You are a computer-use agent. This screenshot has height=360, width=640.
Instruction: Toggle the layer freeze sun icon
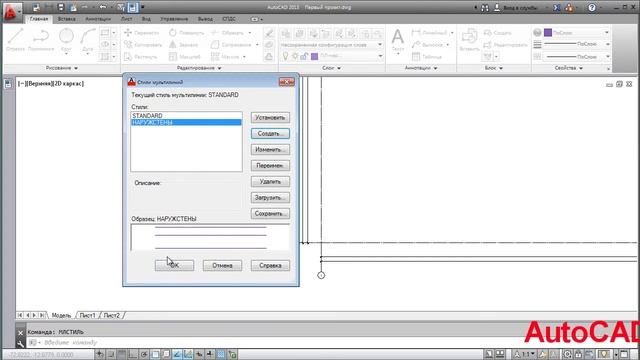point(295,56)
